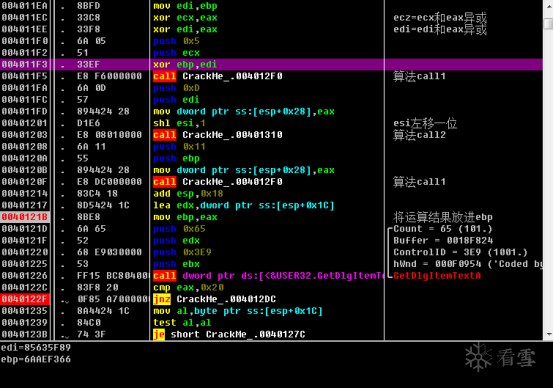The height and width of the screenshot is (388, 554).
Task: Click address 0040120F in the address column
Action: 24,182
